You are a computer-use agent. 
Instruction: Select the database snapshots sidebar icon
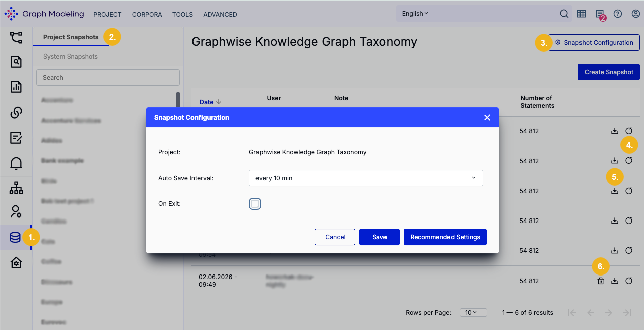[x=16, y=237]
